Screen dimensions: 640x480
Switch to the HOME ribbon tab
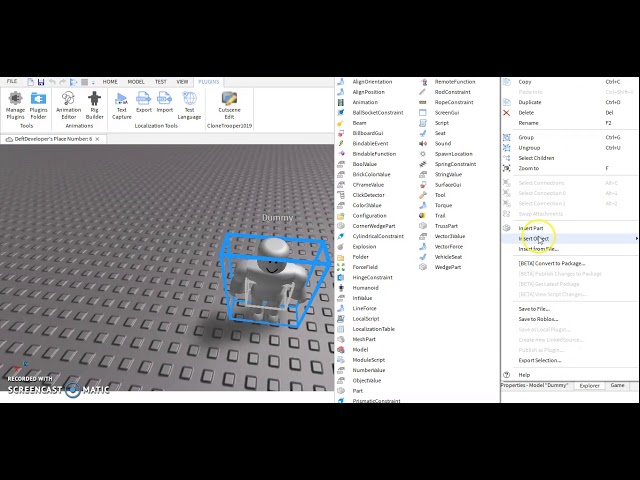coord(110,82)
